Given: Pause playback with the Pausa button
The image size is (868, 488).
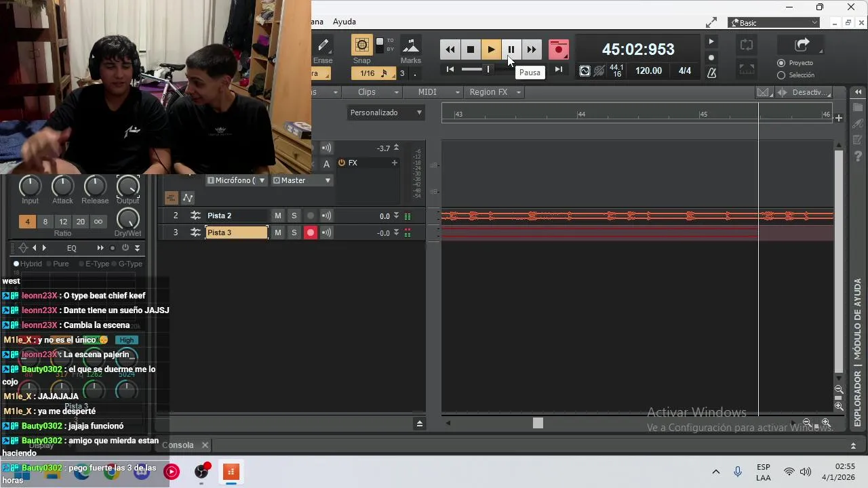Looking at the screenshot, I should [511, 49].
